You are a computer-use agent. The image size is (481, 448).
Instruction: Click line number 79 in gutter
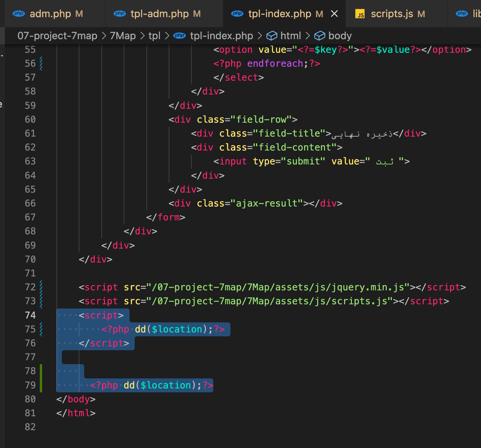[x=30, y=385]
